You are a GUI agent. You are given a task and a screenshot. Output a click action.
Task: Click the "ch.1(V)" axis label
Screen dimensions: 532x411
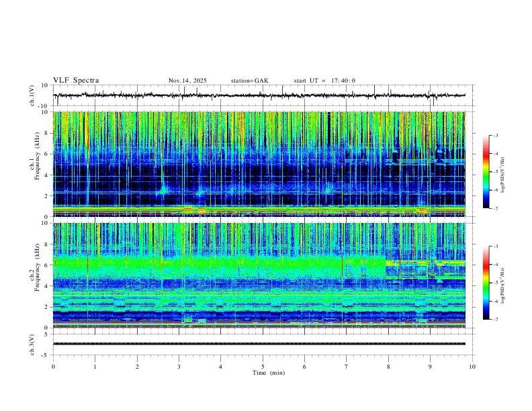32,95
